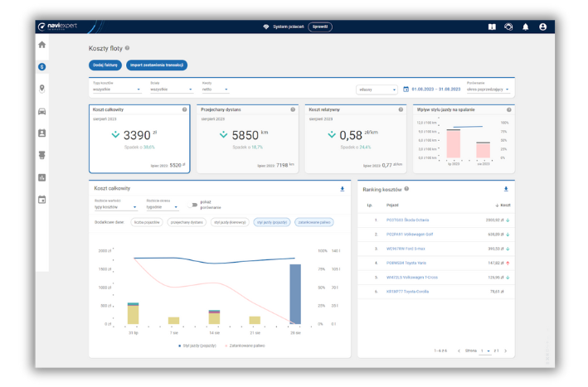Toggle the 'liczba pojazdów' data chip

tap(147, 222)
